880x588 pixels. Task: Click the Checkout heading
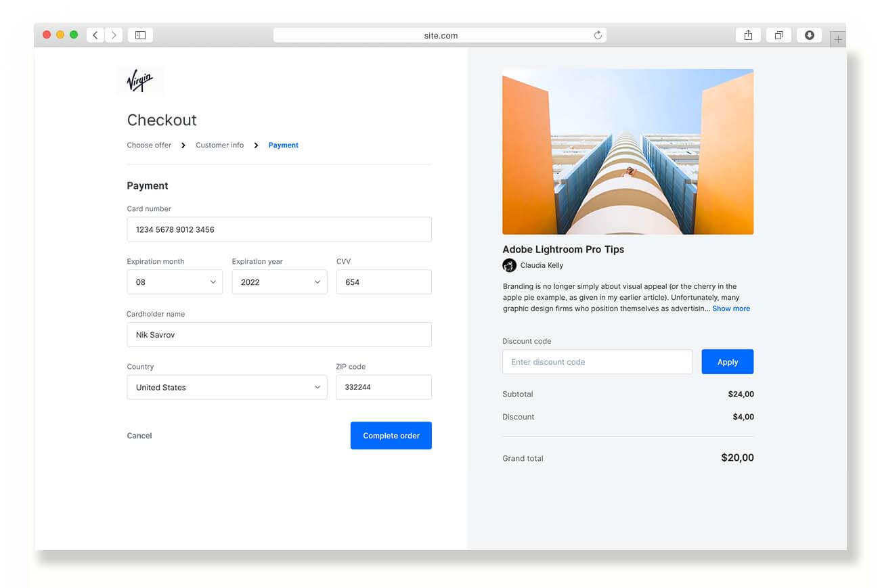pyautogui.click(x=162, y=120)
